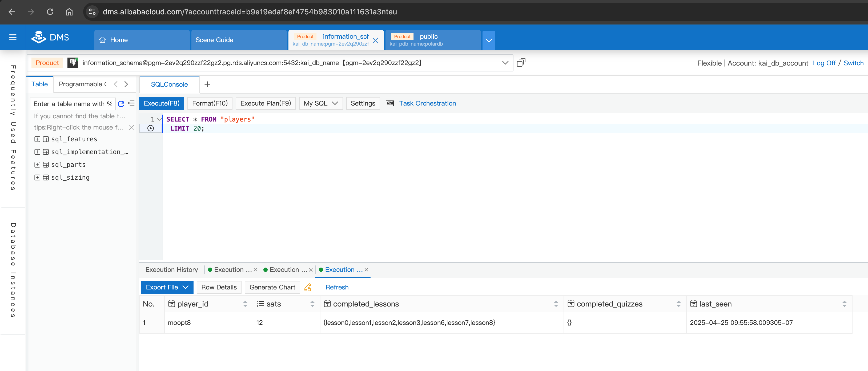Sort by player_id column arrows

coord(245,304)
